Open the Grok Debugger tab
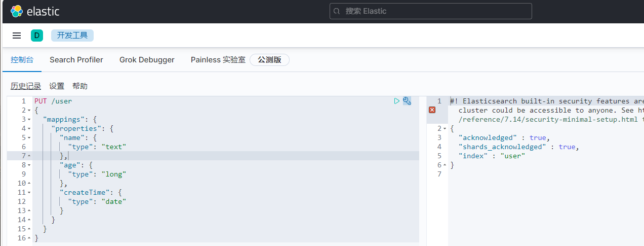 click(x=147, y=60)
